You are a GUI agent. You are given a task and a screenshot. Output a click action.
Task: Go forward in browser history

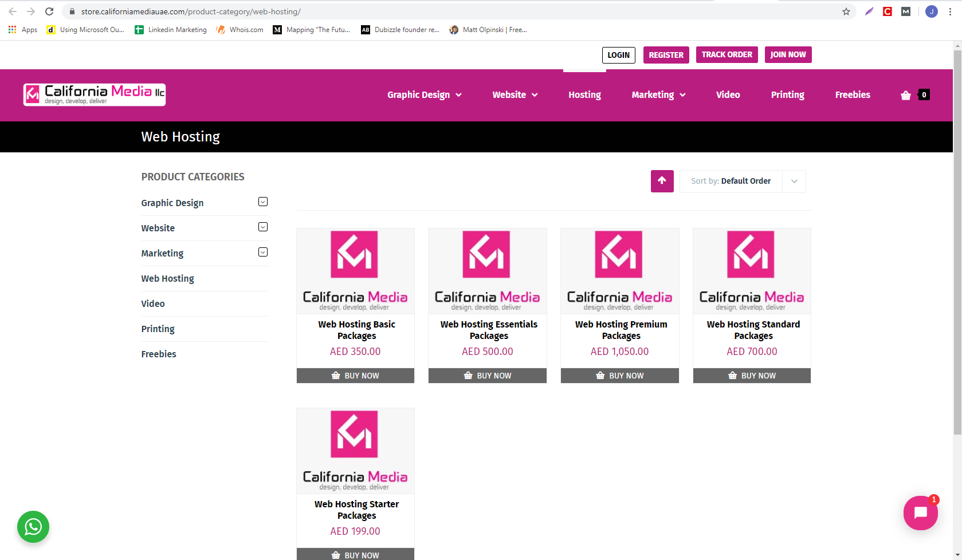coord(31,11)
